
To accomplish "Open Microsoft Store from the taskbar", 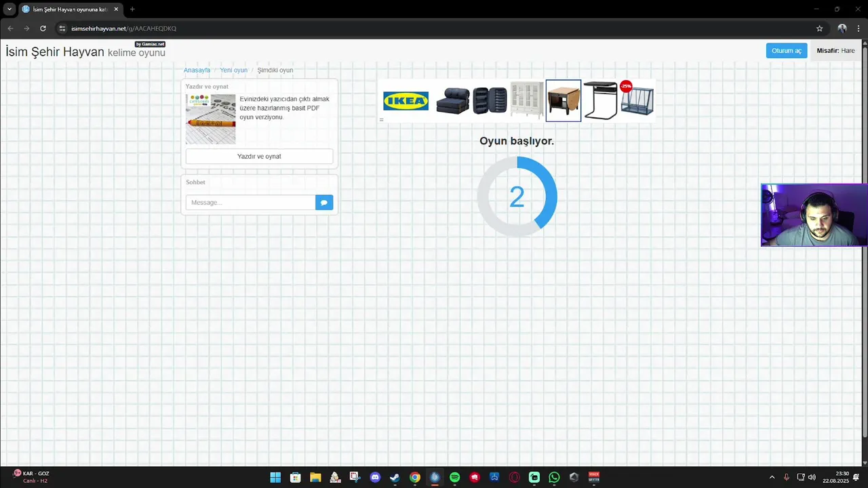I will (295, 477).
